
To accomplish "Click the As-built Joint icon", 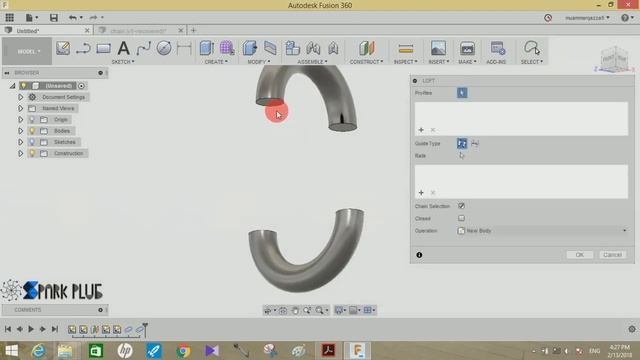I will 333,48.
